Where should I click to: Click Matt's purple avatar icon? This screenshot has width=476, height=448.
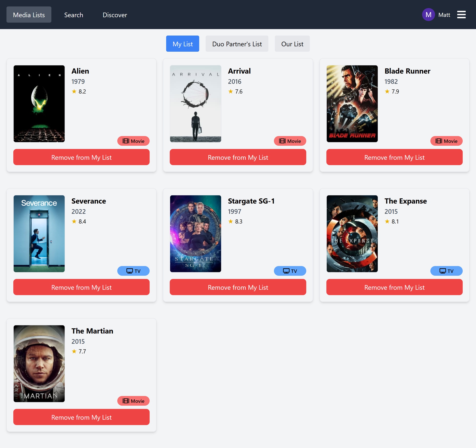click(x=428, y=15)
